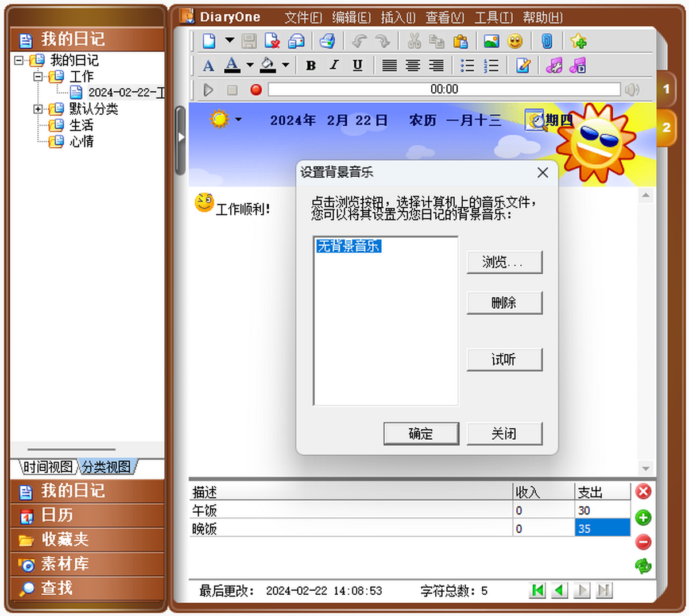Switch to 时间视图 tab
Viewport: 689px width, 616px height.
pyautogui.click(x=48, y=467)
